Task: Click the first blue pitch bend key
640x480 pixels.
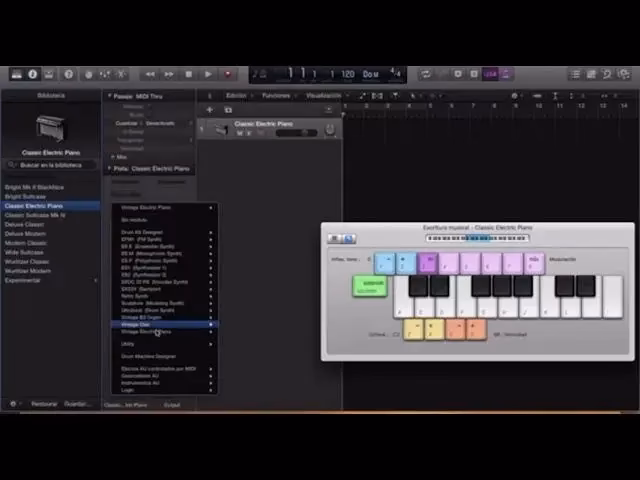Action: [x=384, y=263]
